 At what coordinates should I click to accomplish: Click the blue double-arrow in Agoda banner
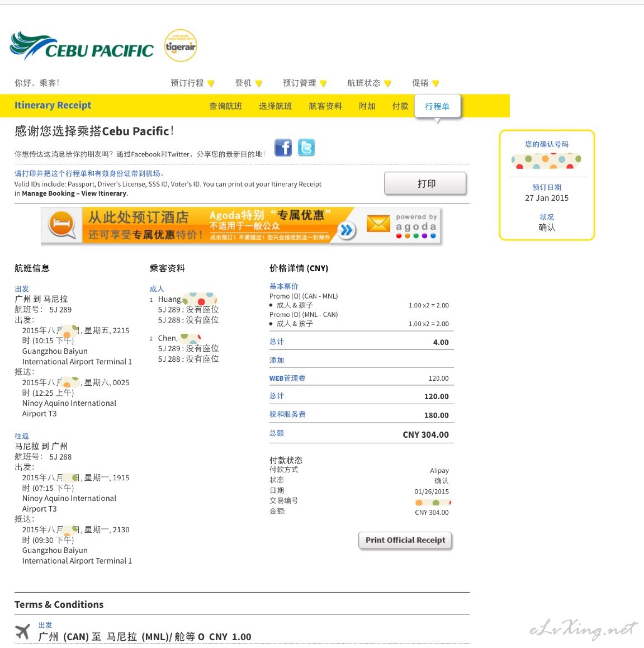(346, 230)
